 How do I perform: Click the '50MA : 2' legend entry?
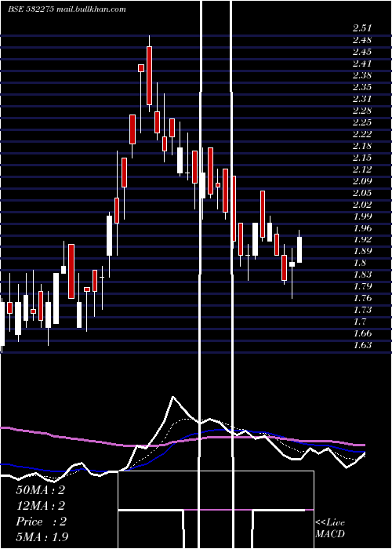[x=40, y=490]
